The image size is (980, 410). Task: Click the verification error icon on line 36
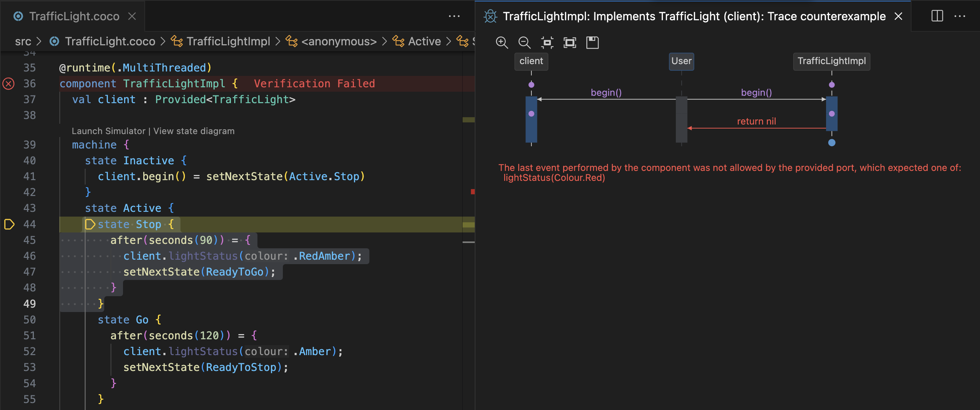point(8,83)
